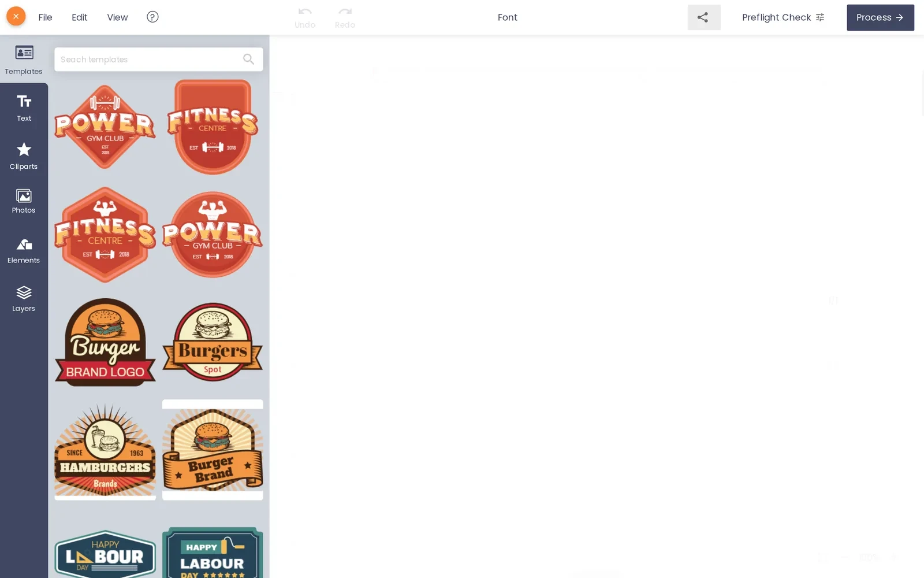The width and height of the screenshot is (924, 578).
Task: Open the Photos panel
Action: (24, 201)
